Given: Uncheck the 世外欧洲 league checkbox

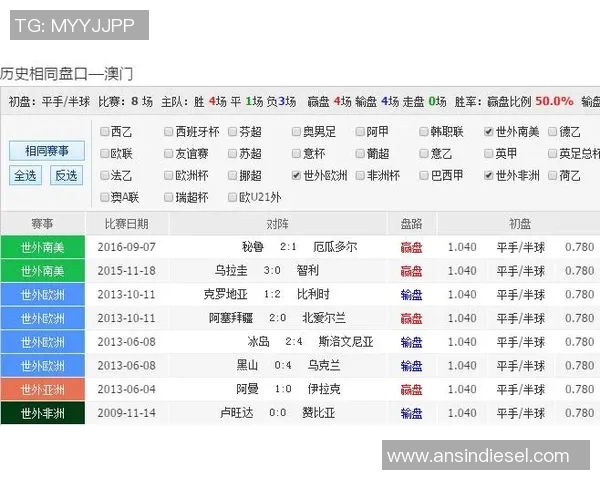Looking at the screenshot, I should tap(295, 175).
